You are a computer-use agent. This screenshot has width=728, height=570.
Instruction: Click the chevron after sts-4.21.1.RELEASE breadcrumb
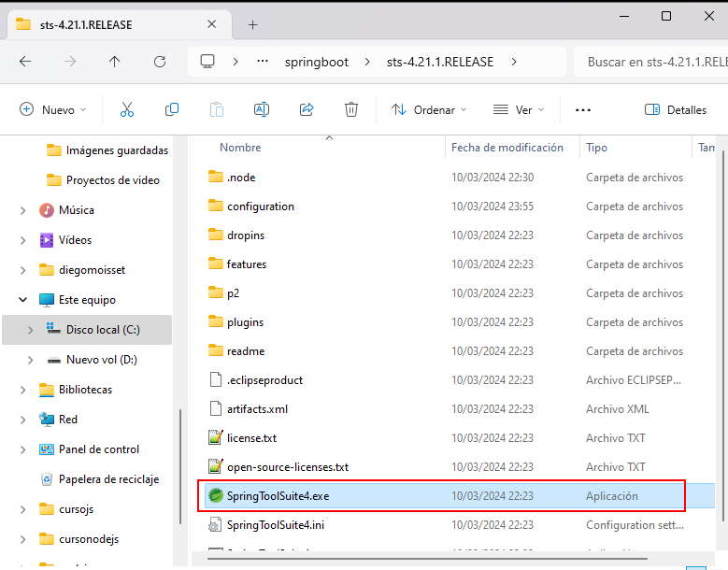pyautogui.click(x=513, y=62)
